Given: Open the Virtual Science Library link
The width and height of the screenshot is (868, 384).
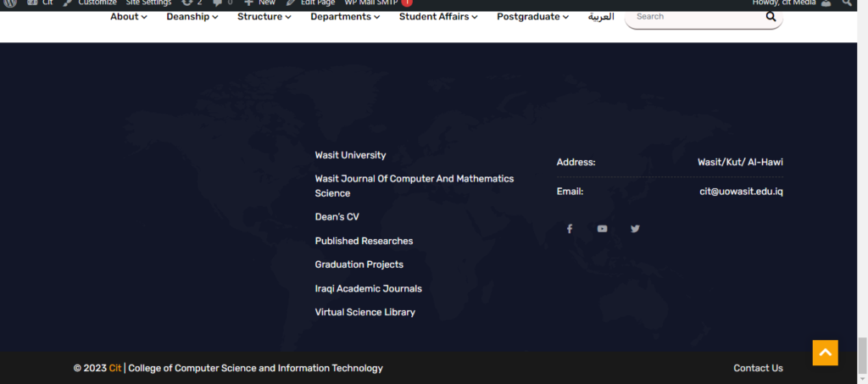Looking at the screenshot, I should coord(364,312).
